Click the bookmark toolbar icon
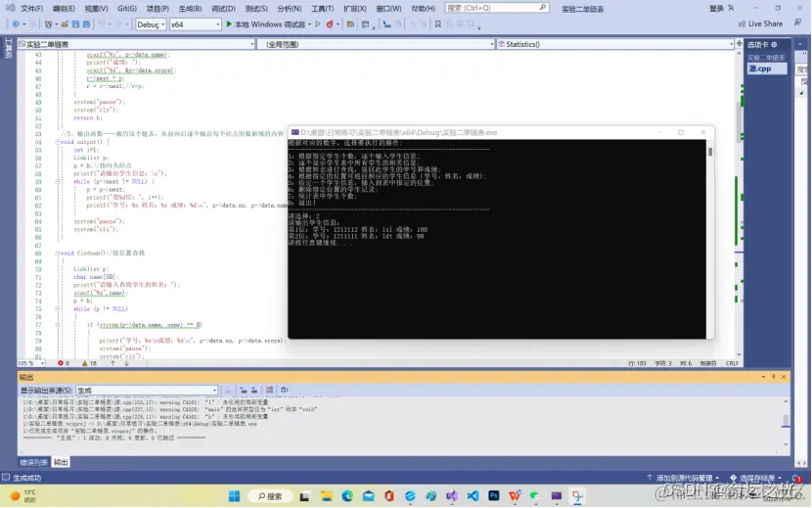 click(x=437, y=24)
